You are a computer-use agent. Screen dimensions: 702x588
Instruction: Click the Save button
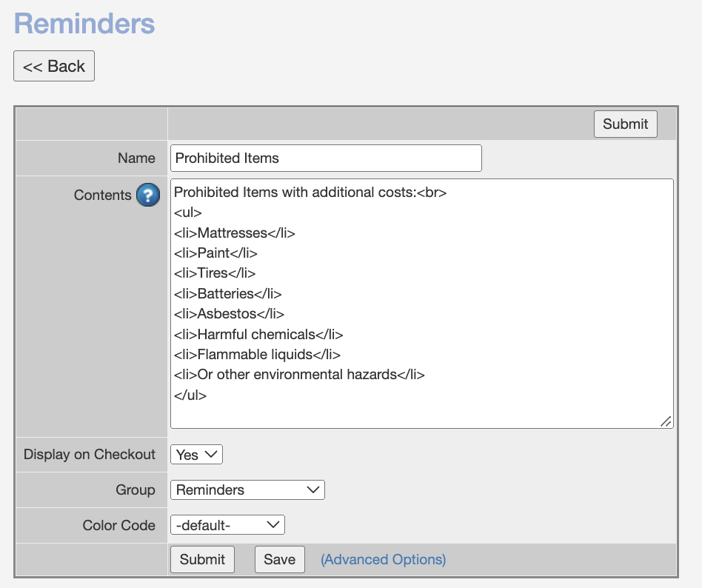279,560
